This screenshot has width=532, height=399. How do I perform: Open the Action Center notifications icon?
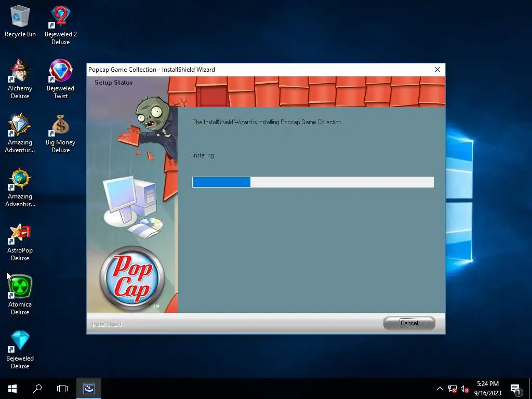click(x=516, y=389)
